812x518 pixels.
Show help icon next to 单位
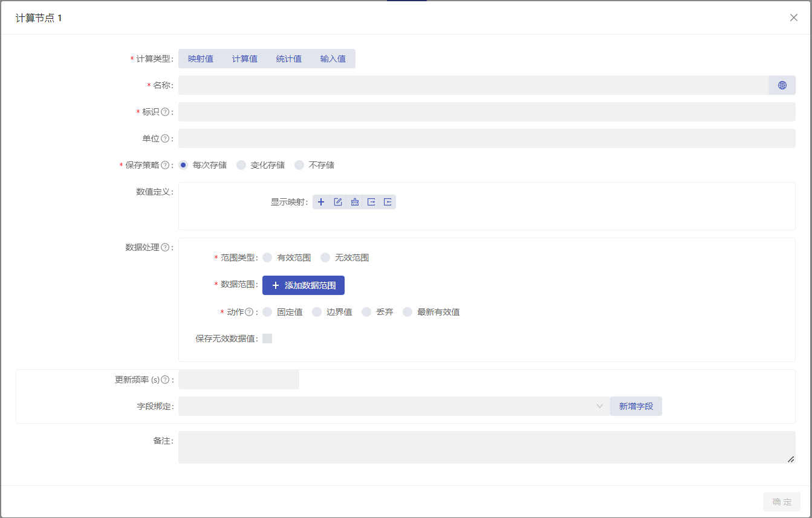[x=165, y=138]
